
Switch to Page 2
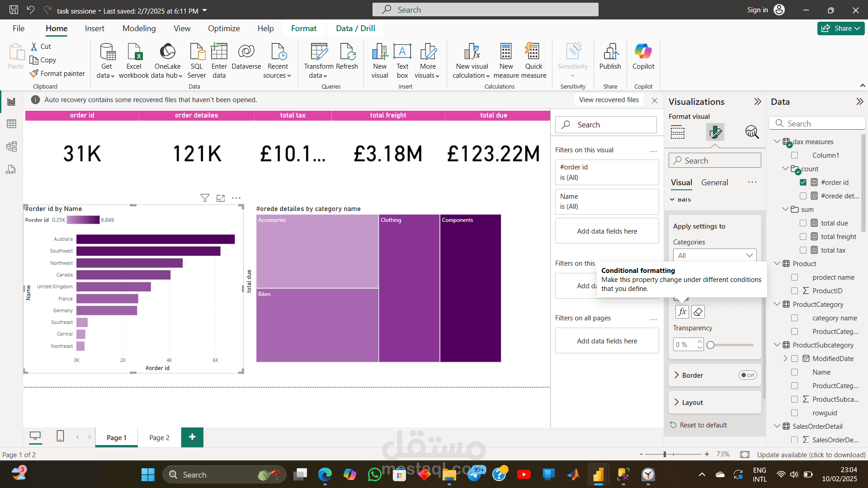[x=159, y=437]
